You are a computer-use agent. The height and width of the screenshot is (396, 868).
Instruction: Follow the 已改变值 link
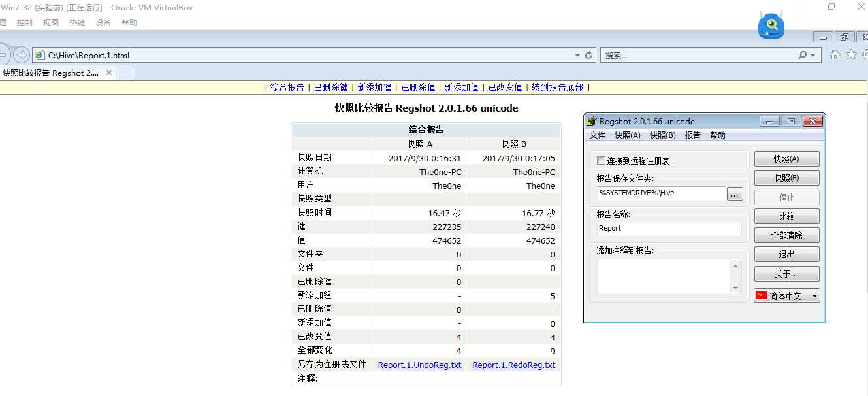(506, 87)
